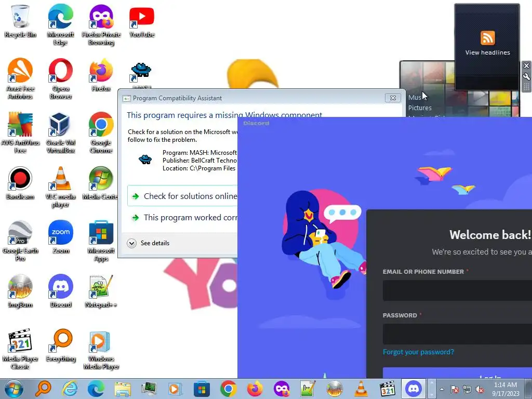Screen dimensions: 532x399
Task: Click the RSS View headlines gadget icon
Action: (487, 38)
